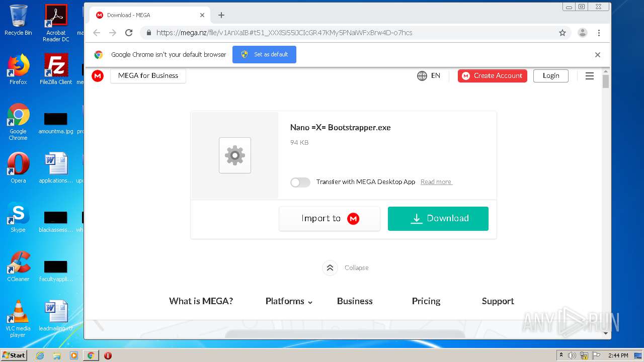Open the Recycle Bin desktop icon

click(18, 20)
